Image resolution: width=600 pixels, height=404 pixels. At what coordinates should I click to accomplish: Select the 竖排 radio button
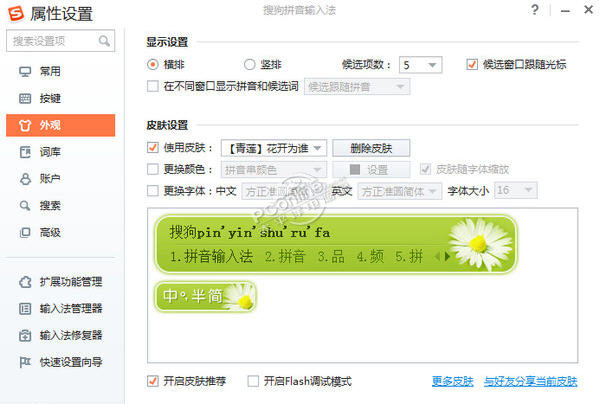pyautogui.click(x=249, y=64)
